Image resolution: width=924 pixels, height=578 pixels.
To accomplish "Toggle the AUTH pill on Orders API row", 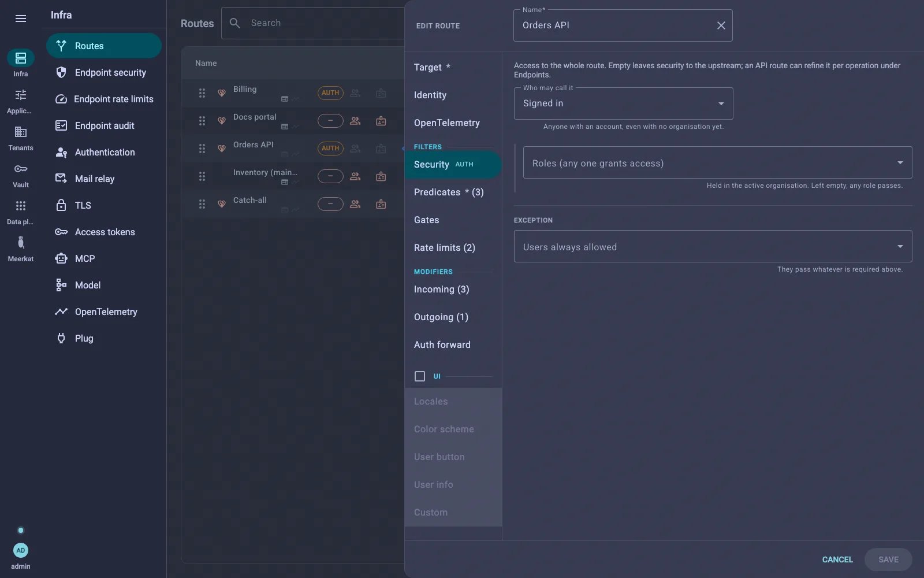I will click(x=330, y=149).
